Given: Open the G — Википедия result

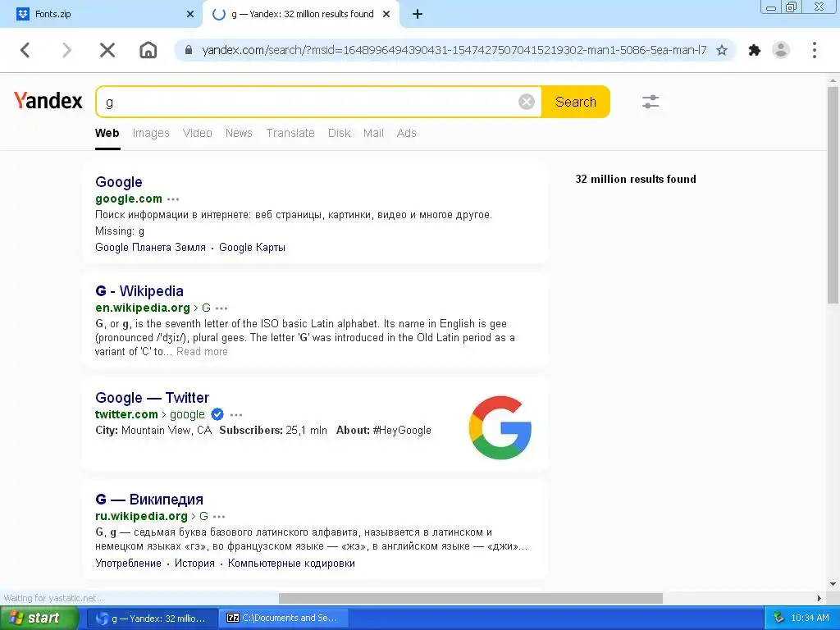Looking at the screenshot, I should pos(149,500).
